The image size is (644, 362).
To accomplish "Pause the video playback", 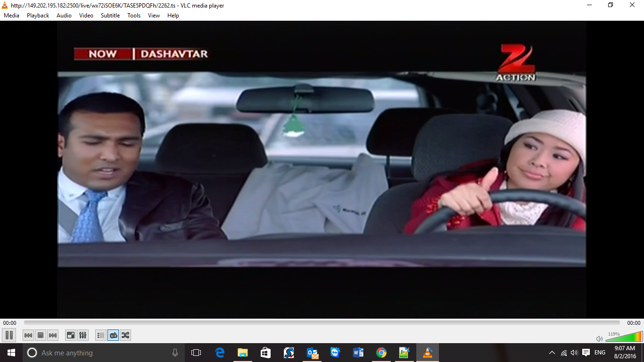I will pos(9,335).
